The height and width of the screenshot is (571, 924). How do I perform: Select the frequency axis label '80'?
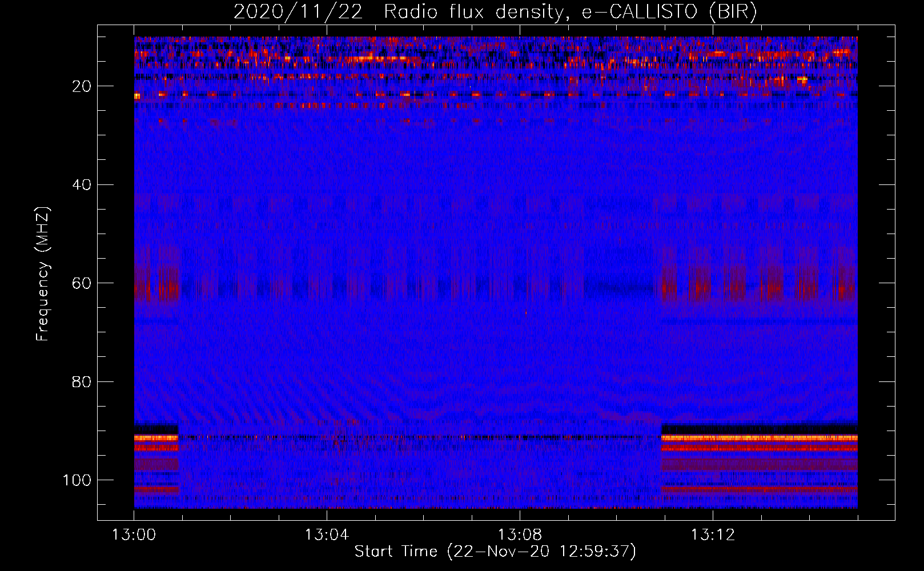click(x=82, y=381)
